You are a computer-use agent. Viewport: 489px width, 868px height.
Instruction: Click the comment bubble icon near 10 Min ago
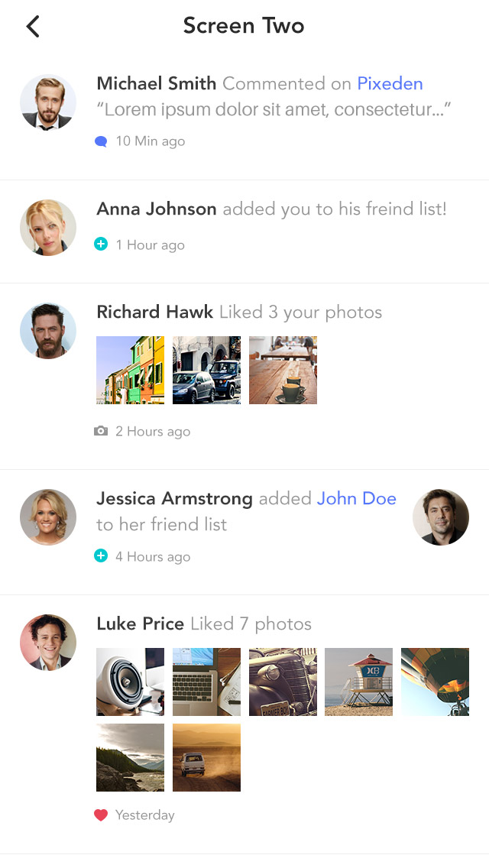click(101, 141)
